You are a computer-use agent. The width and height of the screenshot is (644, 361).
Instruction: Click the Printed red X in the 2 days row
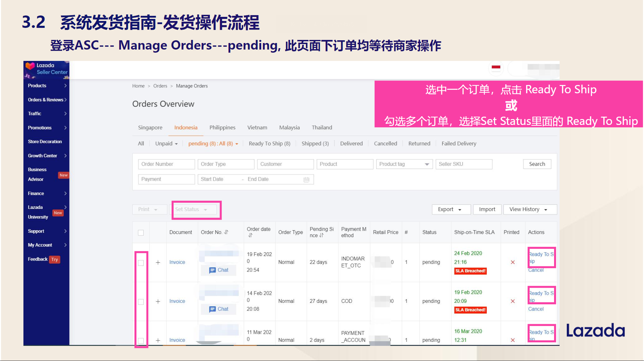pyautogui.click(x=512, y=340)
